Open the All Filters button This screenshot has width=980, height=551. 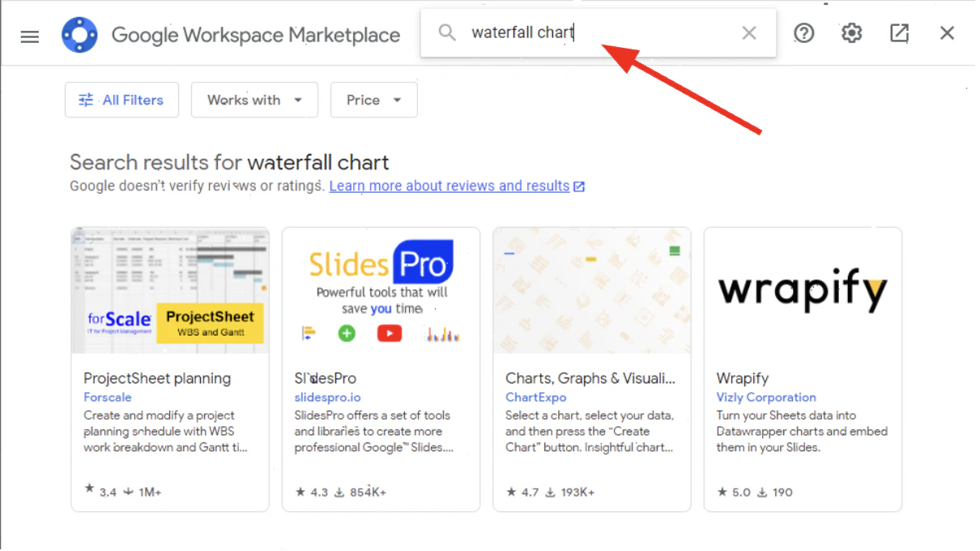point(121,100)
